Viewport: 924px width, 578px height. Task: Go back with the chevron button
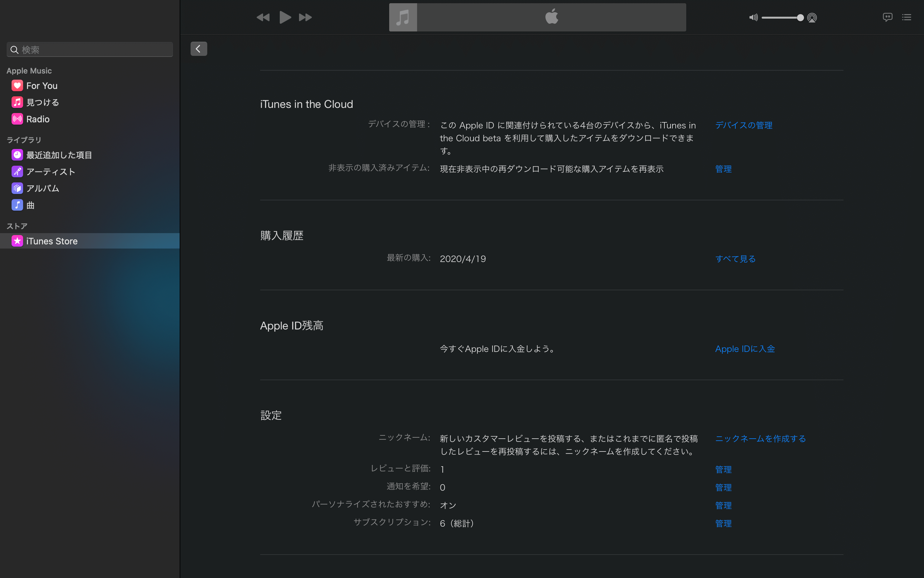[199, 49]
